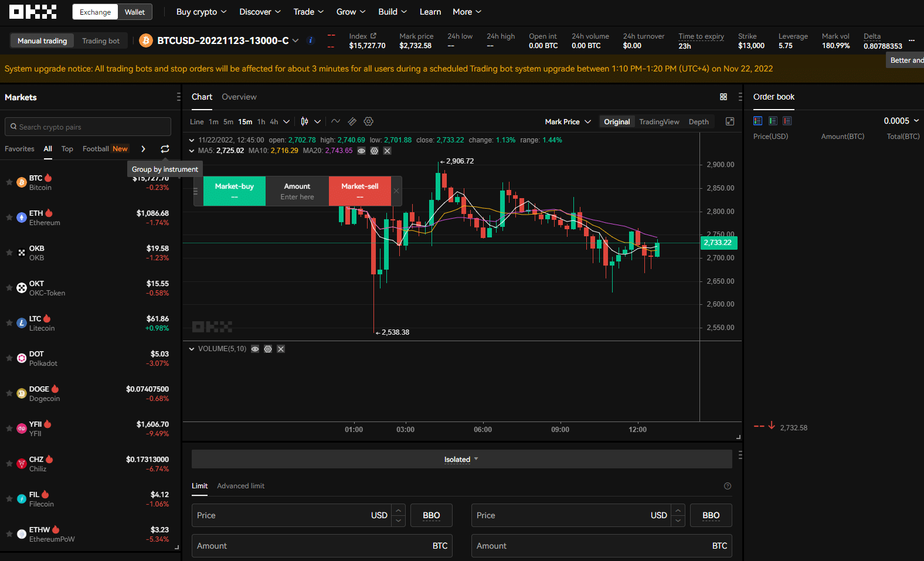Remove the MA indicator
924x561 pixels.
387,151
